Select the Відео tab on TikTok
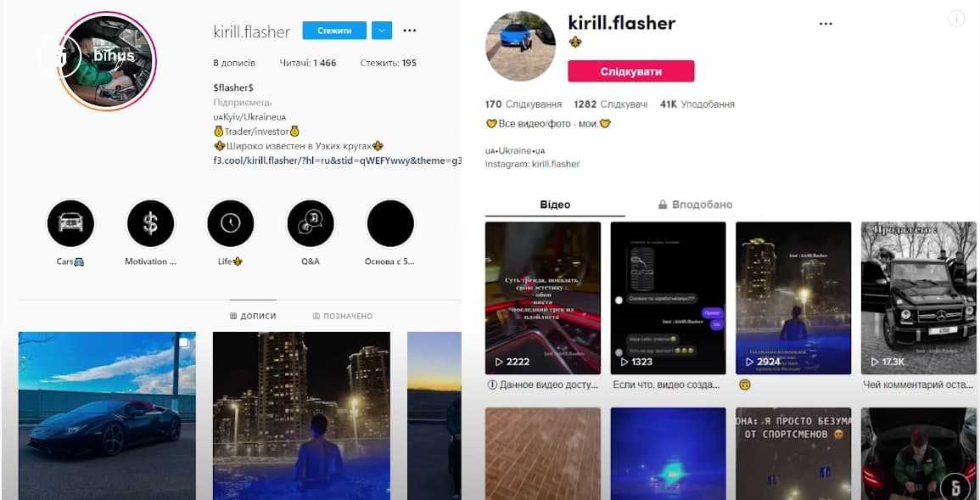Image resolution: width=980 pixels, height=500 pixels. pyautogui.click(x=555, y=205)
